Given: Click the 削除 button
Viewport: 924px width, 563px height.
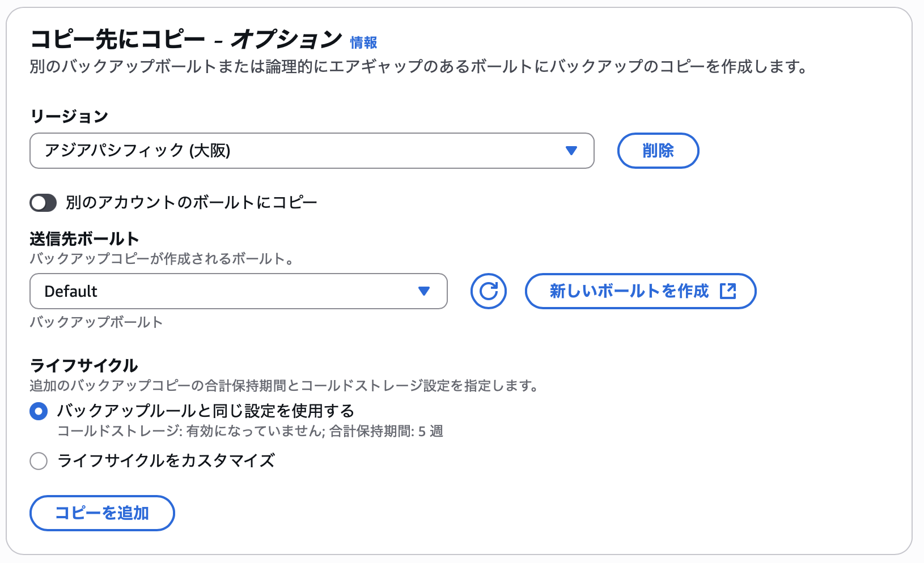Looking at the screenshot, I should [x=658, y=151].
